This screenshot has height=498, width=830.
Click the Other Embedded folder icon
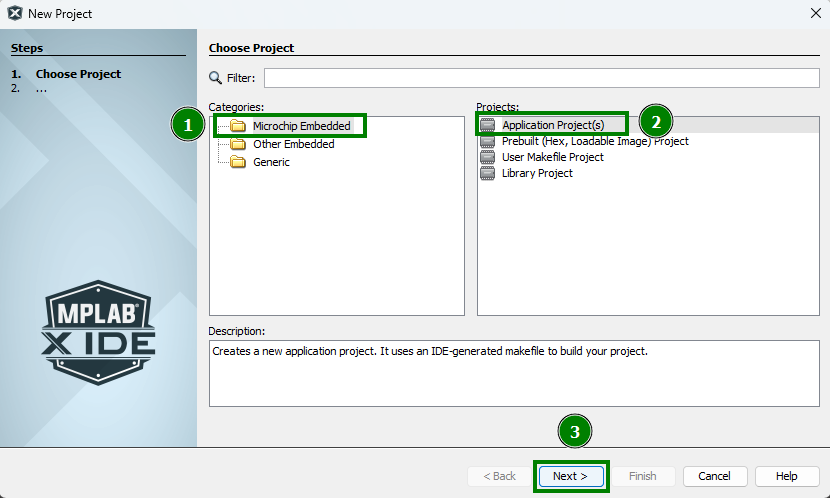coord(238,144)
